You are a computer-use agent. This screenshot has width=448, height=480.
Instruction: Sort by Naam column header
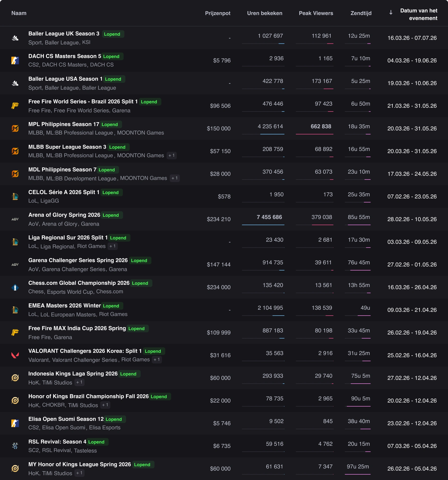(x=19, y=13)
